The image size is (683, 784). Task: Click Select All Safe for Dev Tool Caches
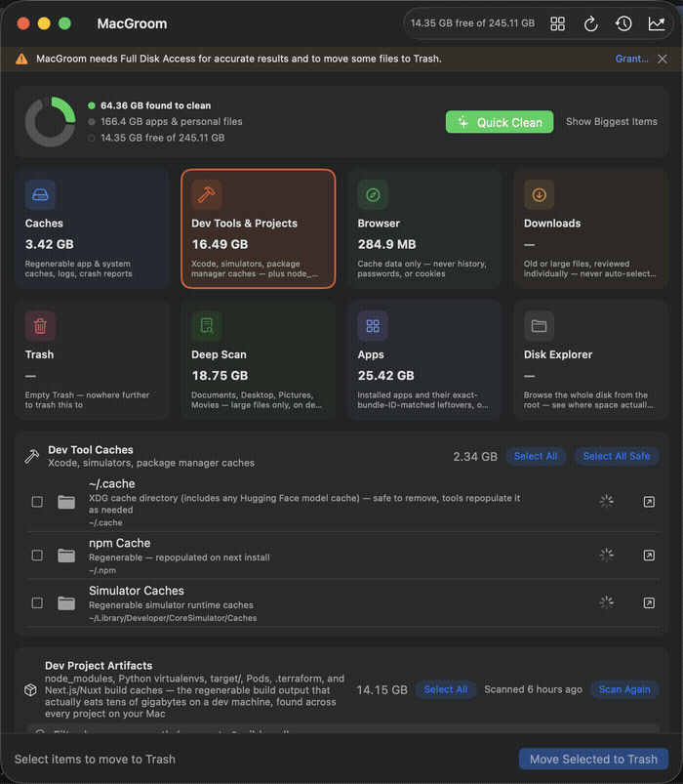pos(617,456)
